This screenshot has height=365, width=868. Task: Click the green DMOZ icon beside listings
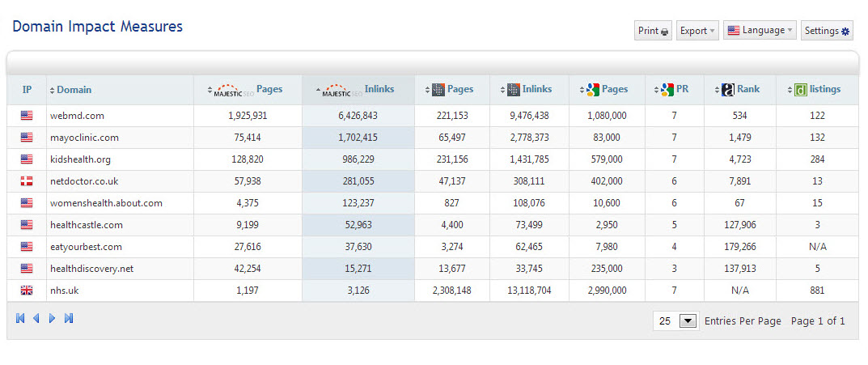click(801, 89)
